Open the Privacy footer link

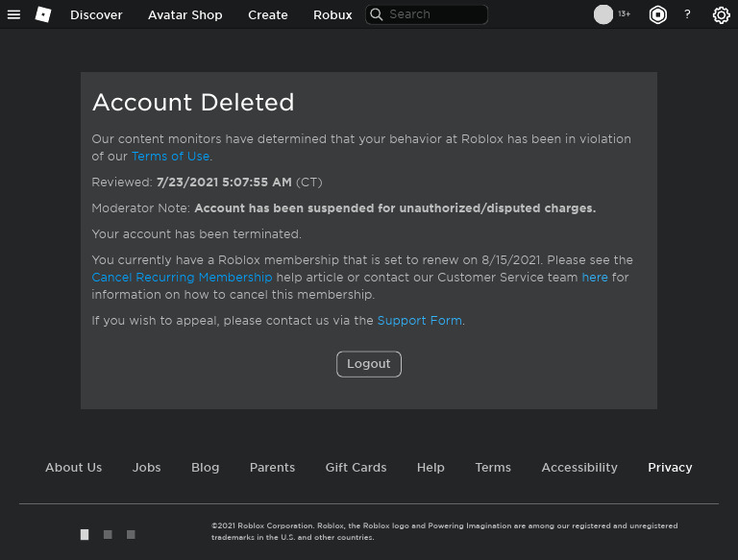click(670, 468)
